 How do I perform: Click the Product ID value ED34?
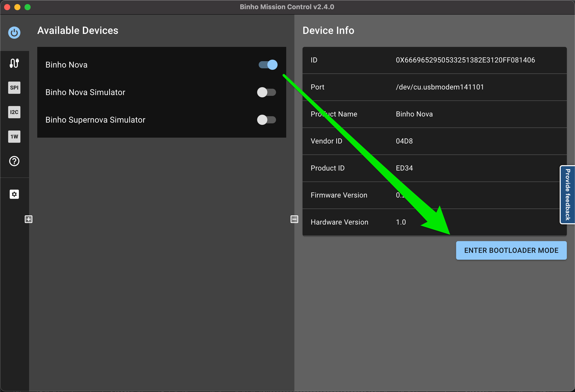coord(404,168)
